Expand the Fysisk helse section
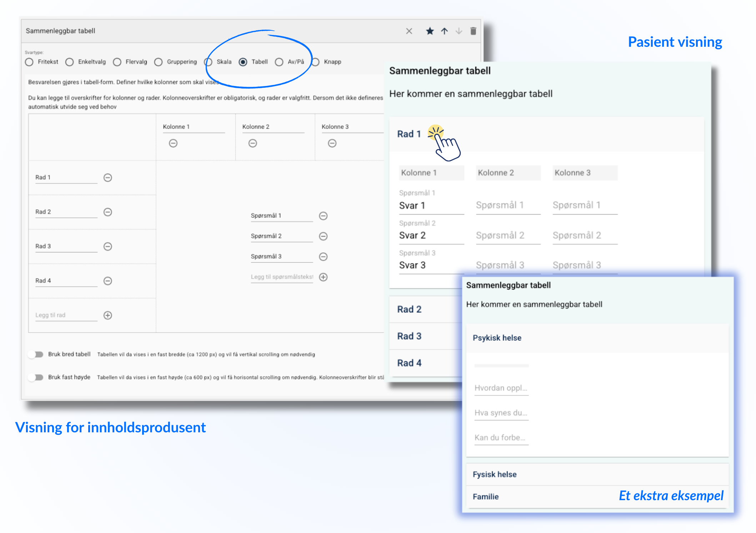This screenshot has height=533, width=756. point(495,474)
